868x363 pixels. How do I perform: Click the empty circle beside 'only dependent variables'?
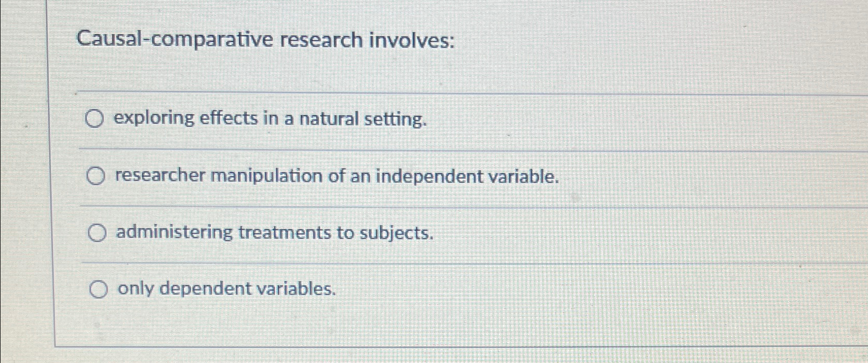(x=99, y=289)
